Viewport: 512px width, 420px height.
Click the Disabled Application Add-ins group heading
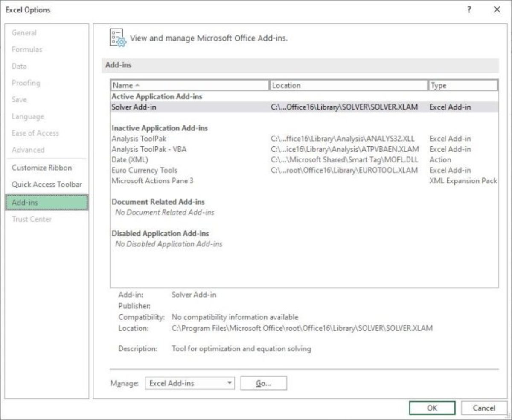(x=160, y=233)
